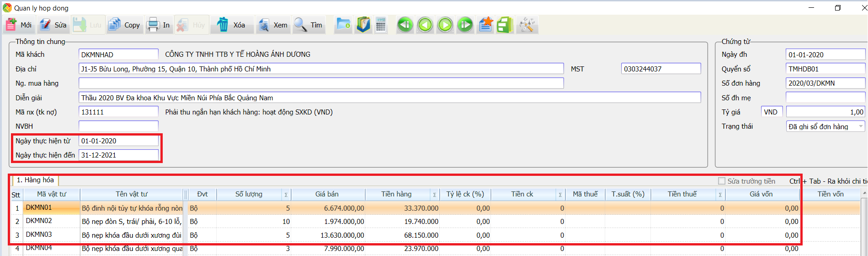
Task: Go to next record green arrow
Action: (445, 25)
